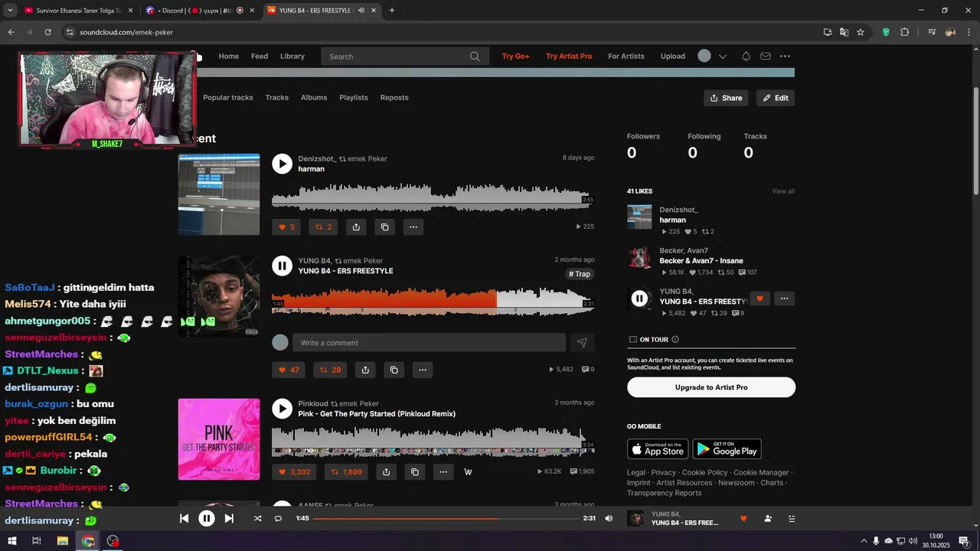Open more menu on sidebar YUNG B4 like
Screen dimensions: 980x551
point(784,298)
